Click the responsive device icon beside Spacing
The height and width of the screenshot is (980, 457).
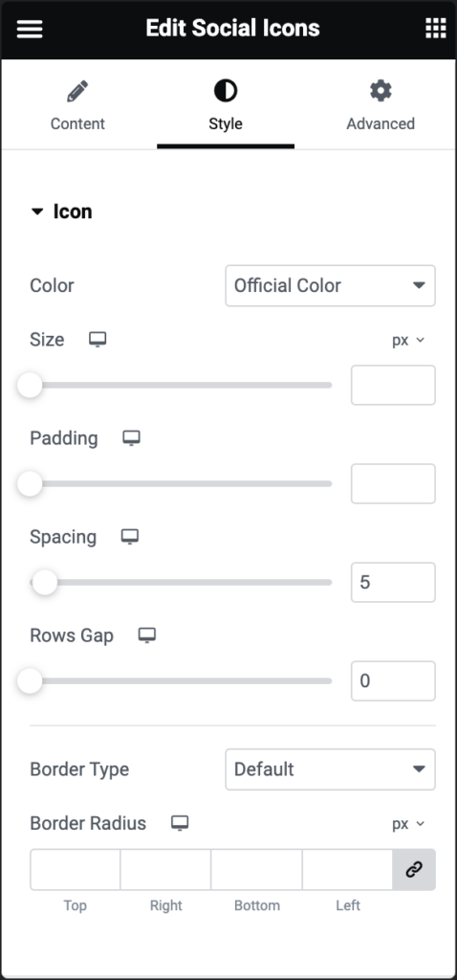click(x=130, y=537)
